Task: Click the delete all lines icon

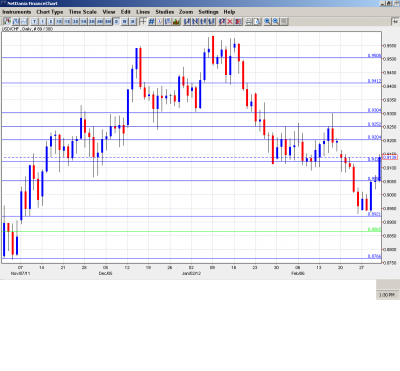Action: 238,22
